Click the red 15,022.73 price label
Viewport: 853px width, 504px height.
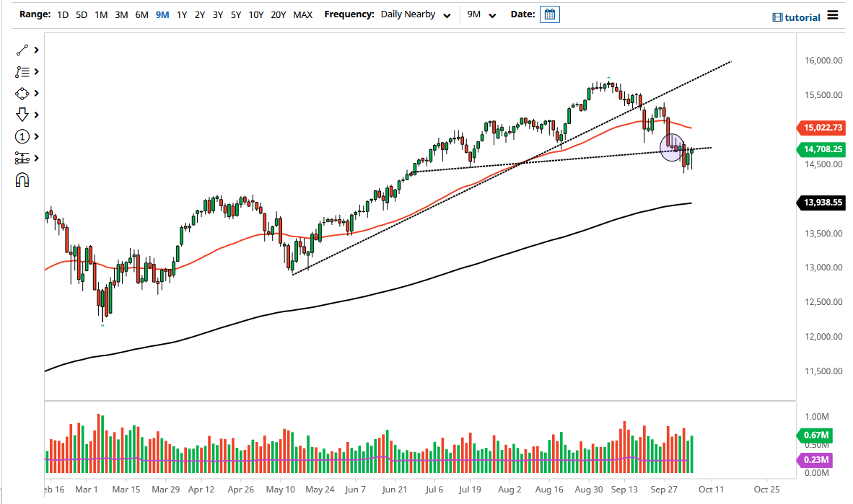click(x=822, y=128)
